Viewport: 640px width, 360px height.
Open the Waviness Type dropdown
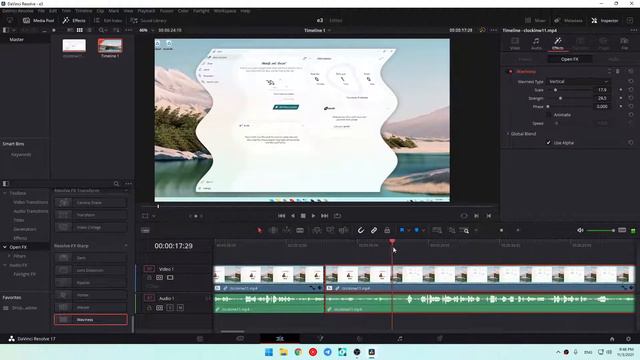point(578,82)
